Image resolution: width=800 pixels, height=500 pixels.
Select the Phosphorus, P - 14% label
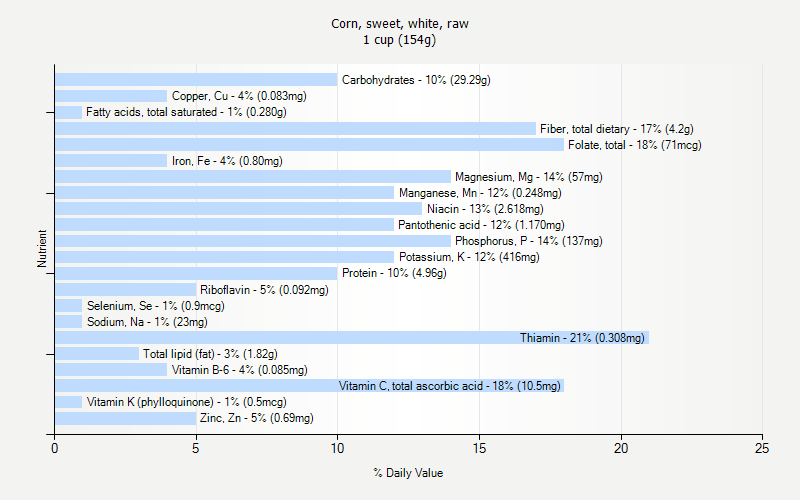pyautogui.click(x=529, y=241)
